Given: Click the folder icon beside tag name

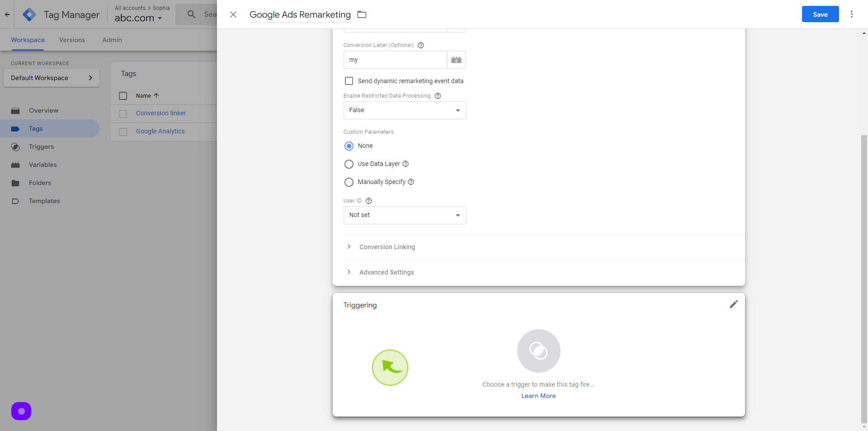Looking at the screenshot, I should [x=362, y=14].
